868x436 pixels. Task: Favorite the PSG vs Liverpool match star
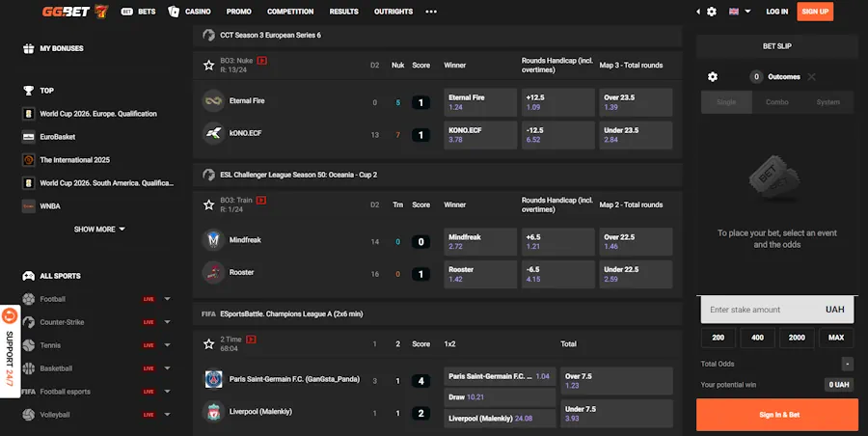208,344
